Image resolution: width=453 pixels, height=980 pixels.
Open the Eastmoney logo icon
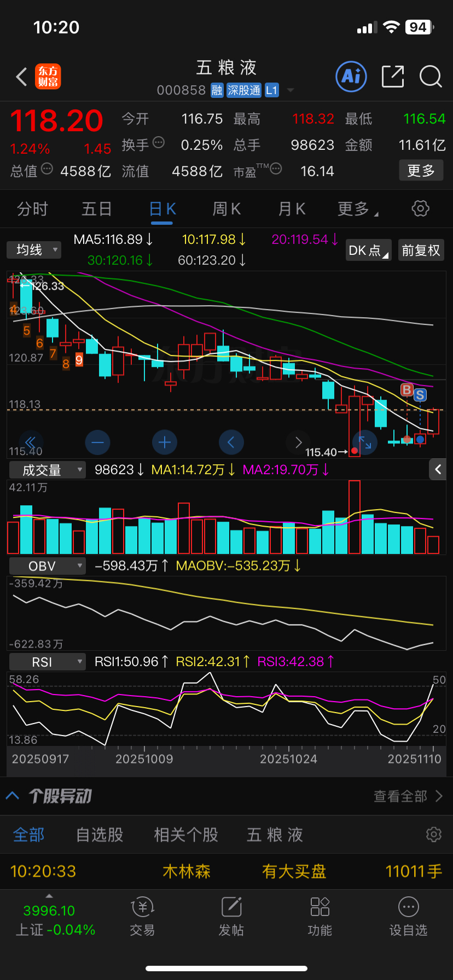[x=48, y=77]
